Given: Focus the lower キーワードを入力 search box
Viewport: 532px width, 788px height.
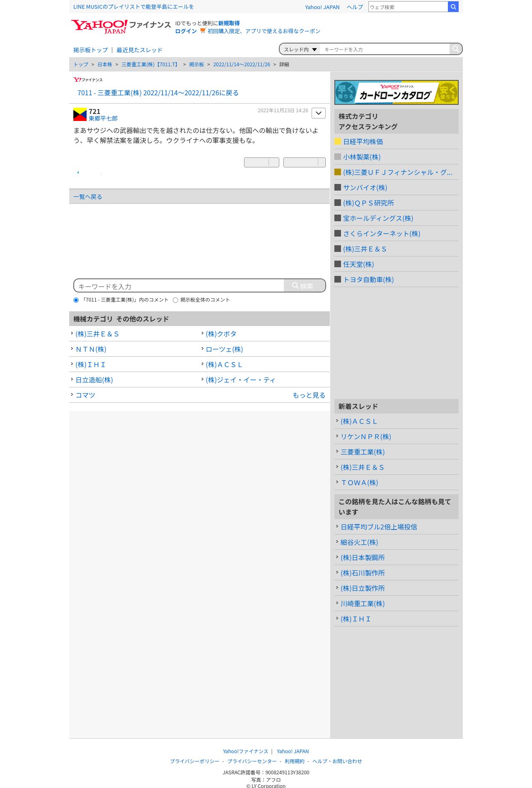Looking at the screenshot, I should (179, 286).
